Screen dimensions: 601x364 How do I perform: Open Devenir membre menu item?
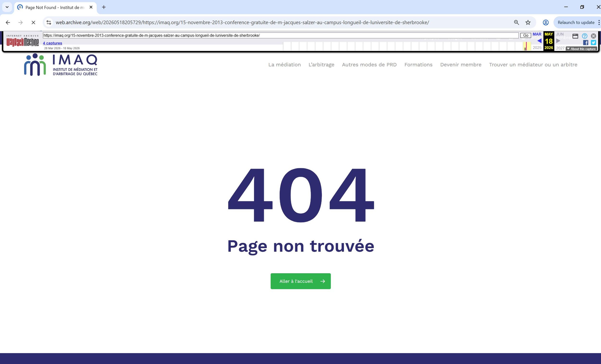461,65
